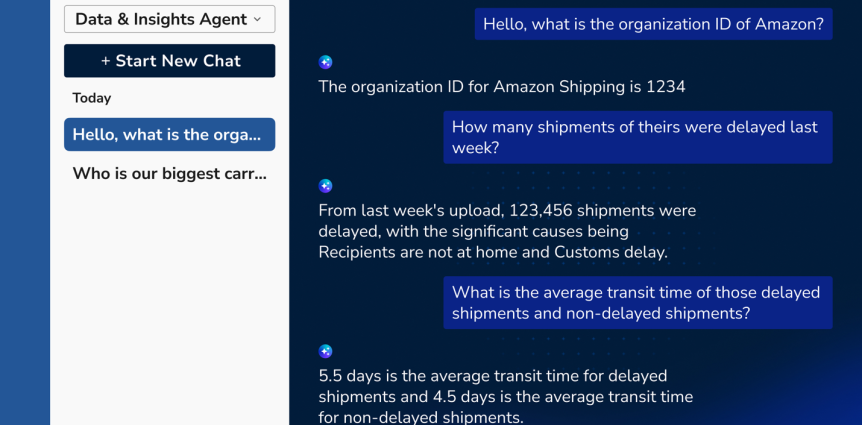Click the plus sign on Start New Chat
This screenshot has width=862, height=425.
(106, 61)
